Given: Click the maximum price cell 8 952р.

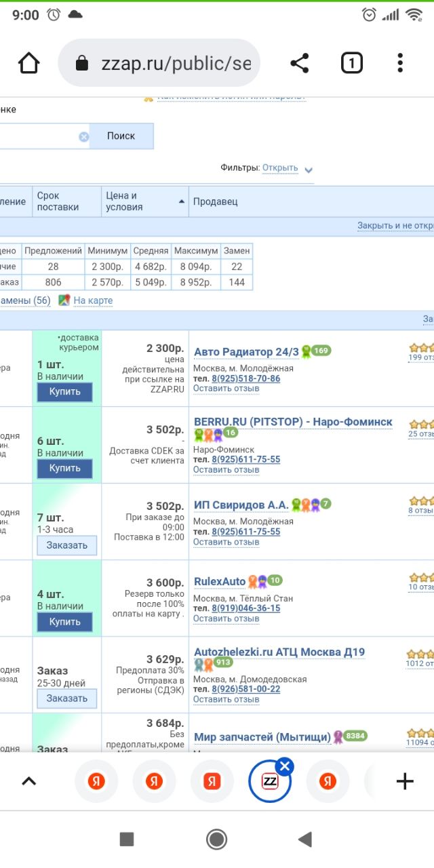Looking at the screenshot, I should (x=196, y=282).
